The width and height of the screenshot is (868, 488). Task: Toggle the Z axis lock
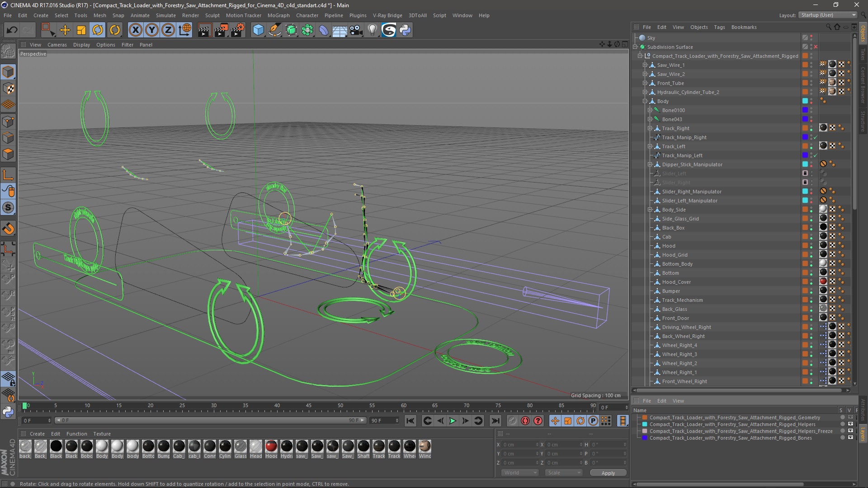click(x=168, y=30)
